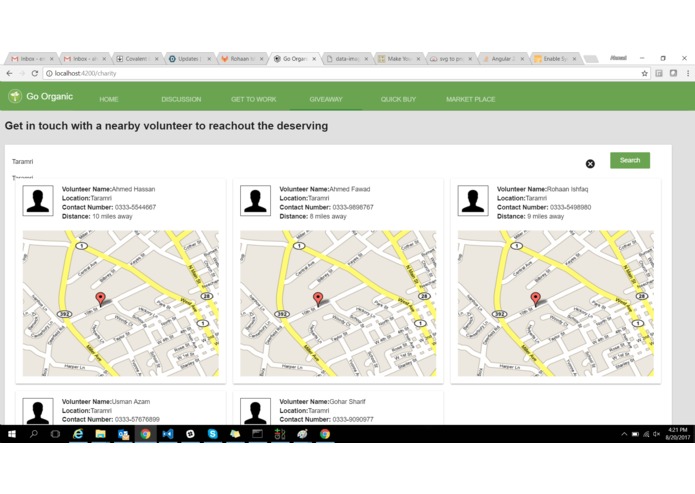
Task: Click map pin in Ahmed Fawad's card
Action: coord(318,299)
